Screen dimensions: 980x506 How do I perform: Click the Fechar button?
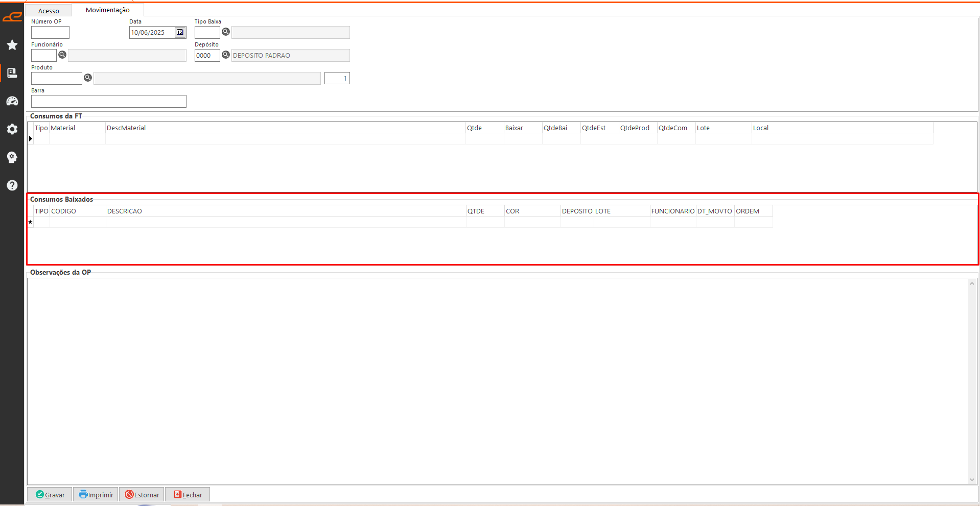coord(188,494)
